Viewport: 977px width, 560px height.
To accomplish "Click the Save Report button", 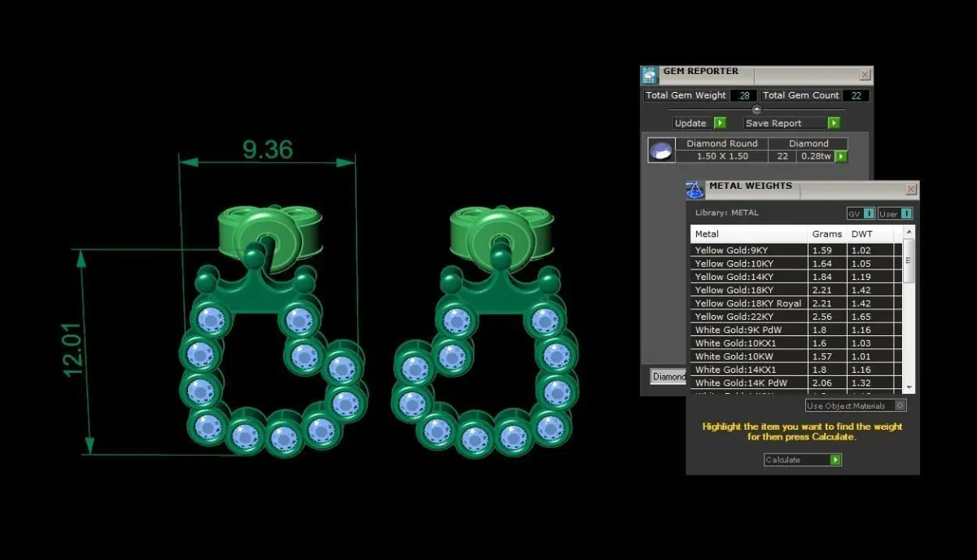I will pos(786,123).
